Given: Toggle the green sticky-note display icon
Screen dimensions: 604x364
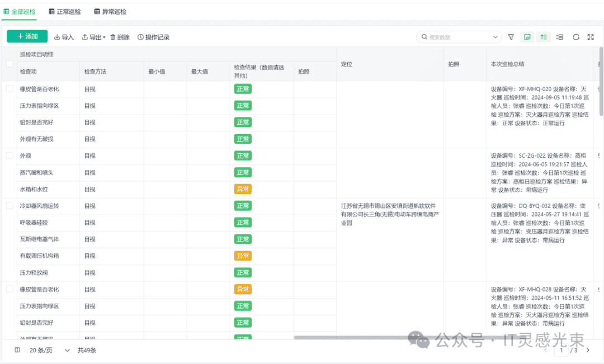Looking at the screenshot, I should pyautogui.click(x=527, y=37).
